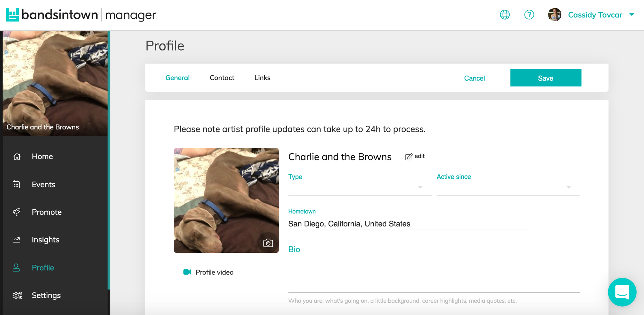Expand the Type dropdown
This screenshot has width=644, height=315.
420,187
